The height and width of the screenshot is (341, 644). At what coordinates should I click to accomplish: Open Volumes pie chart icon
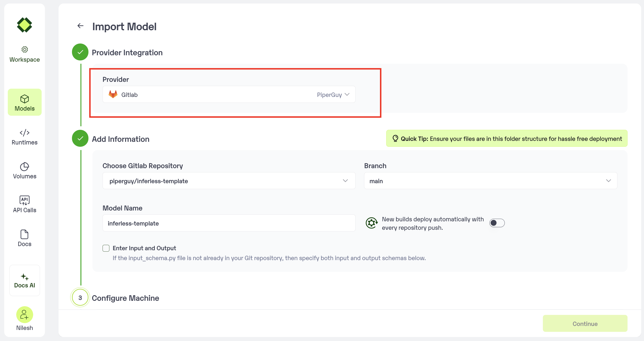24,167
